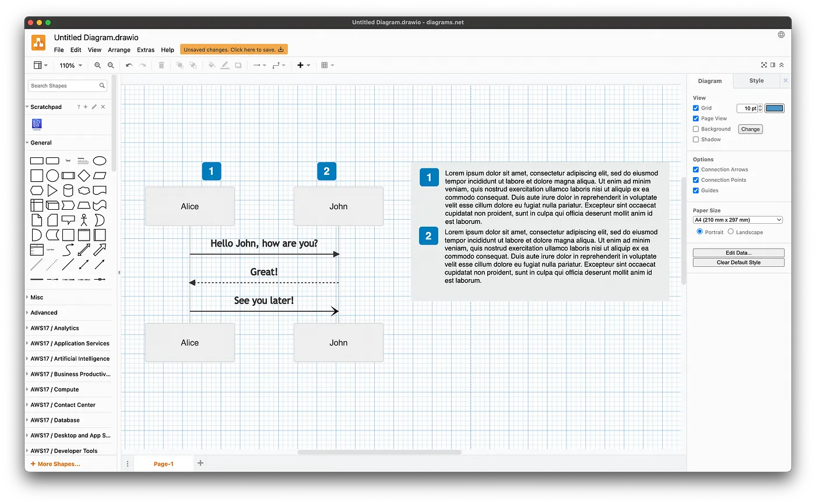Open the Extras menu
The image size is (816, 504).
click(x=146, y=50)
